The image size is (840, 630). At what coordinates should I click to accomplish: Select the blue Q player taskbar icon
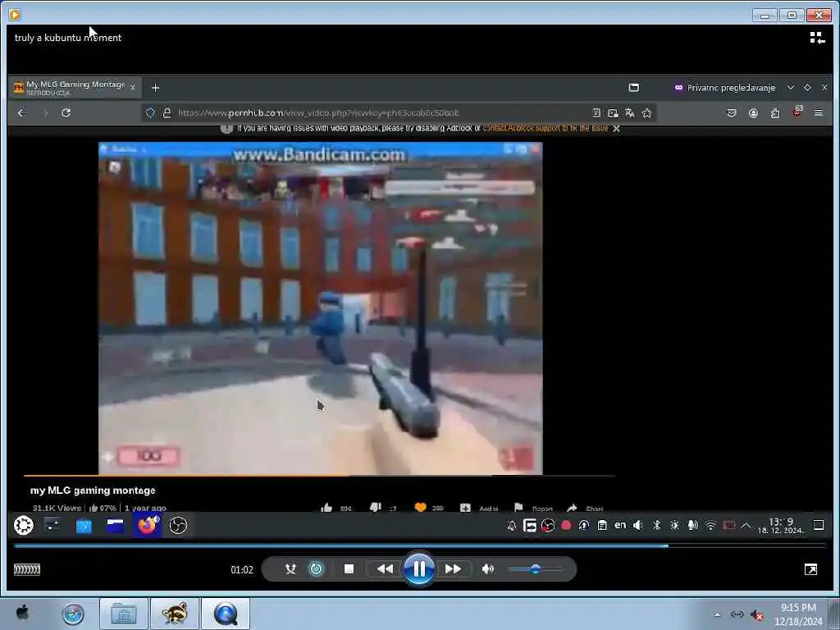click(x=226, y=614)
